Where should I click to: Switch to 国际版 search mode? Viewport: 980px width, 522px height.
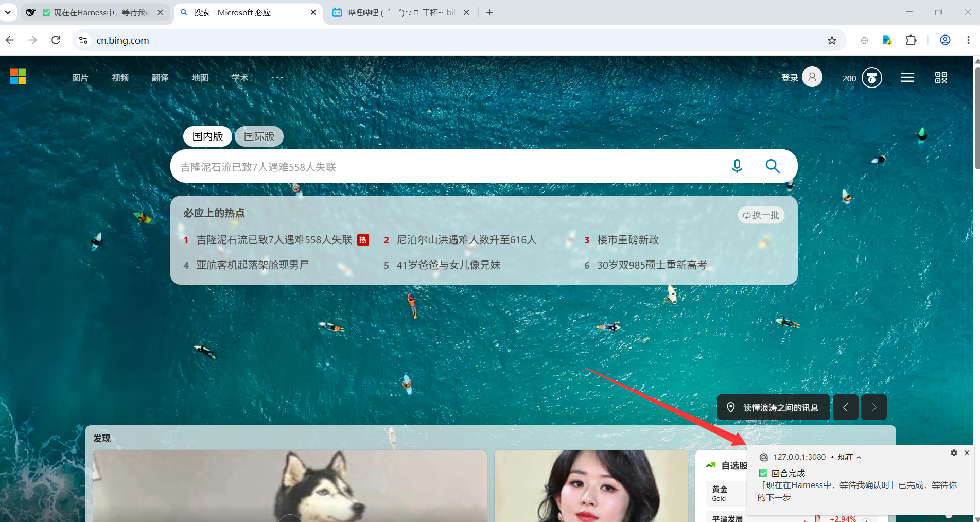tap(259, 136)
